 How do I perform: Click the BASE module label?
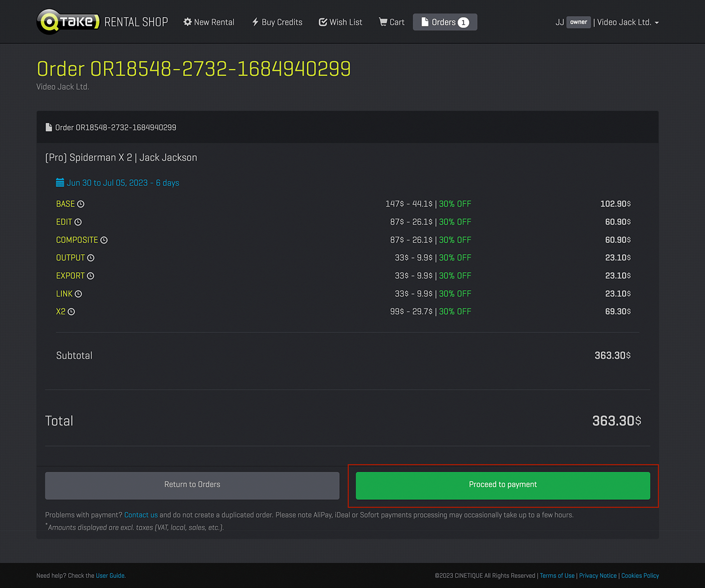click(65, 204)
